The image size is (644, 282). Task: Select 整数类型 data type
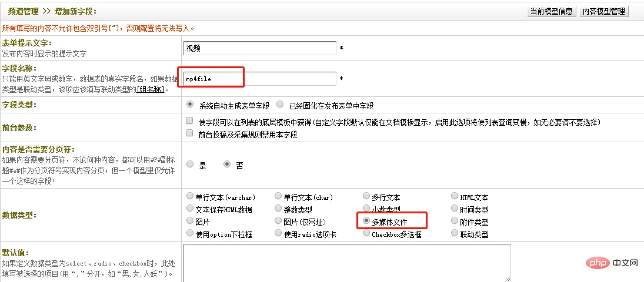[x=278, y=208]
